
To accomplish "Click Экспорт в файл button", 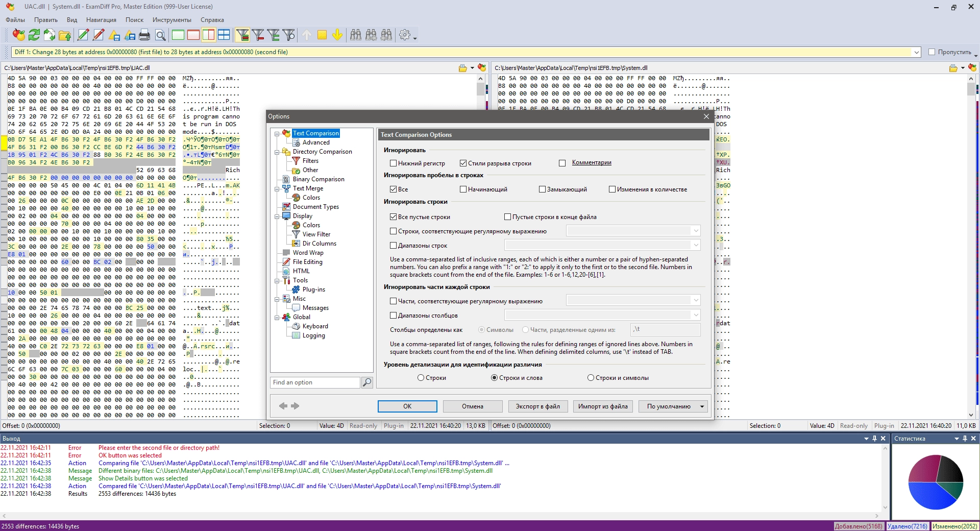I will 538,406.
